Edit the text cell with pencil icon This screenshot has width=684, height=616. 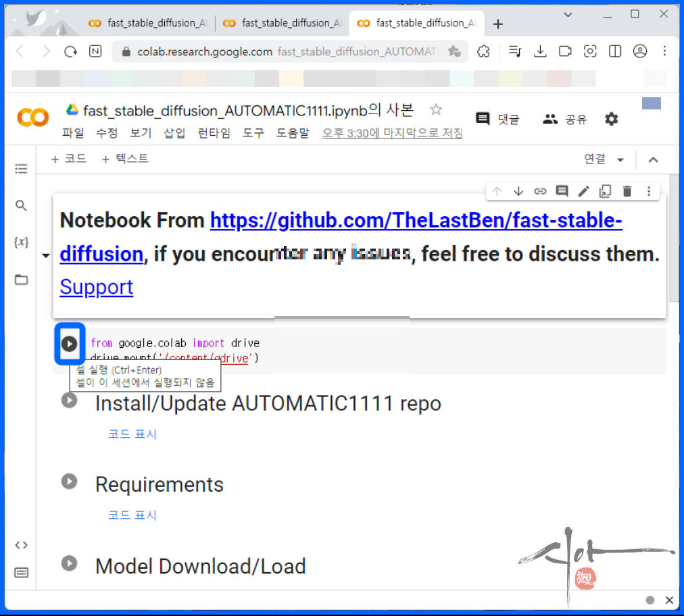click(x=584, y=191)
